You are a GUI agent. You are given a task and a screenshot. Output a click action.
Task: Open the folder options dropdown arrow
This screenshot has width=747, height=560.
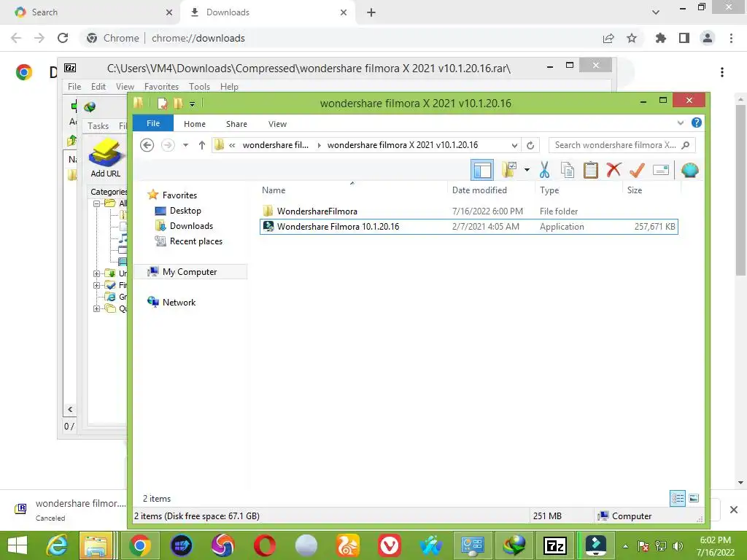(x=527, y=170)
